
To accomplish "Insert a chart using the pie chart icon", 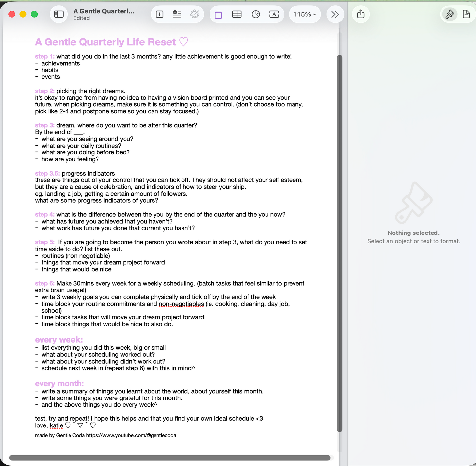I will (256, 14).
